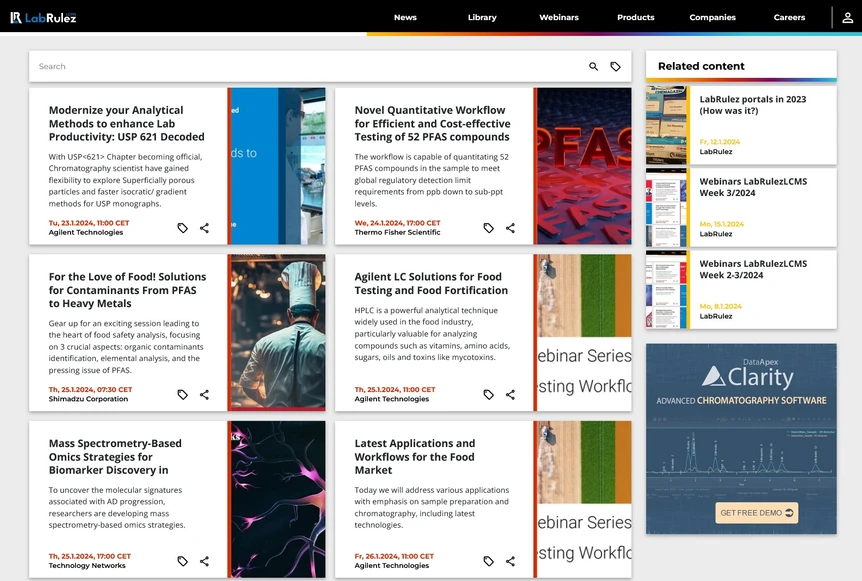
Task: Click LabRulez portals 2023 thumbnail
Action: (x=666, y=125)
